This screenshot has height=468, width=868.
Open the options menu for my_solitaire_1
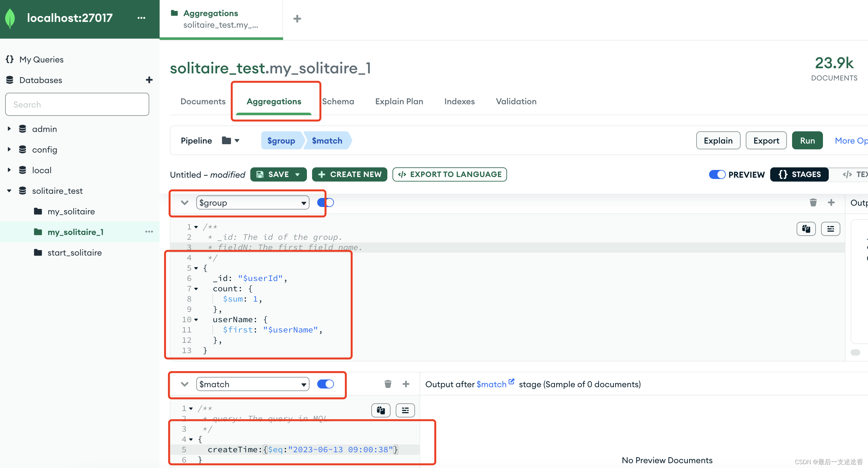click(149, 232)
